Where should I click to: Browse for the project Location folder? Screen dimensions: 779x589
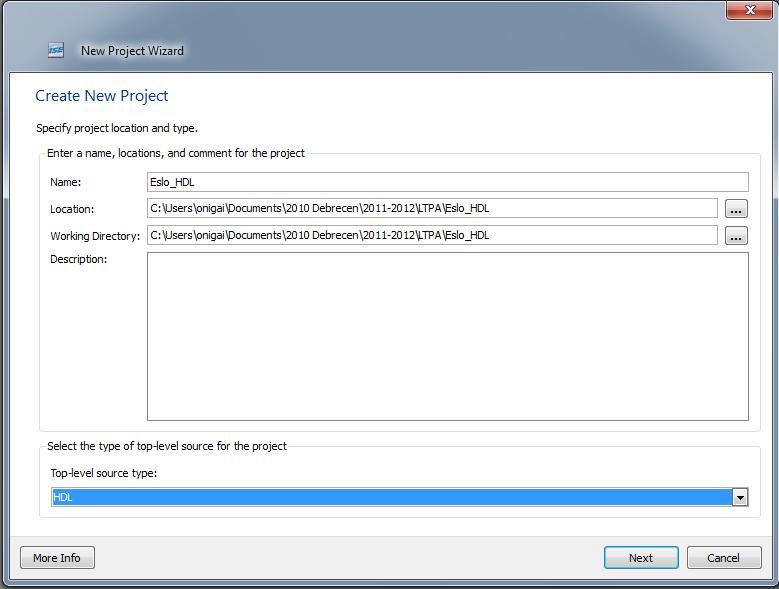tap(736, 209)
